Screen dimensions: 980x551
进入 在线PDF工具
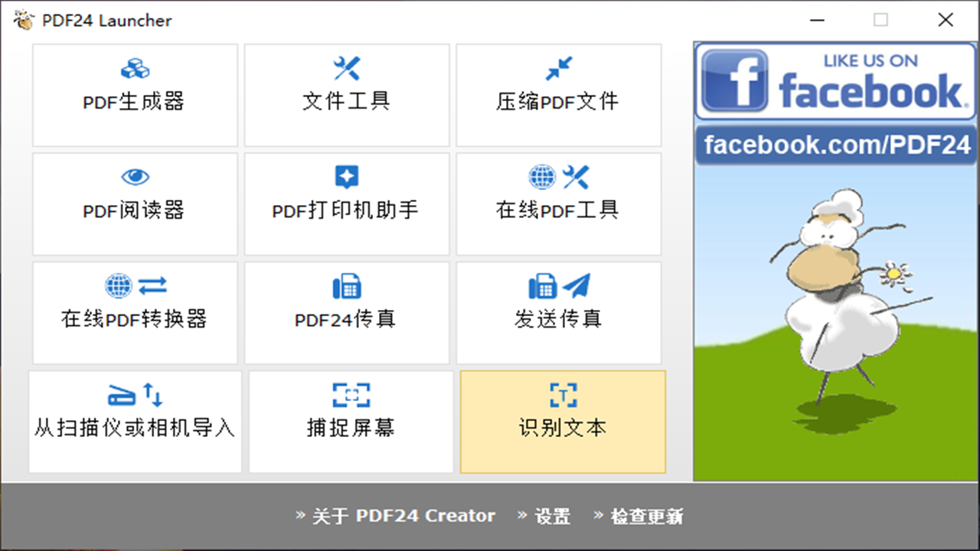coord(558,204)
